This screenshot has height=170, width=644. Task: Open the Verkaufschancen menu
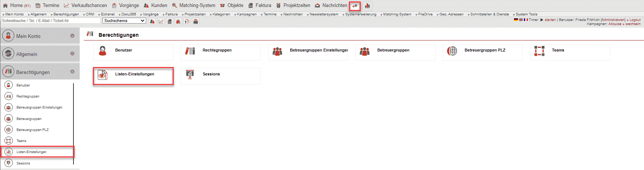[x=86, y=6]
